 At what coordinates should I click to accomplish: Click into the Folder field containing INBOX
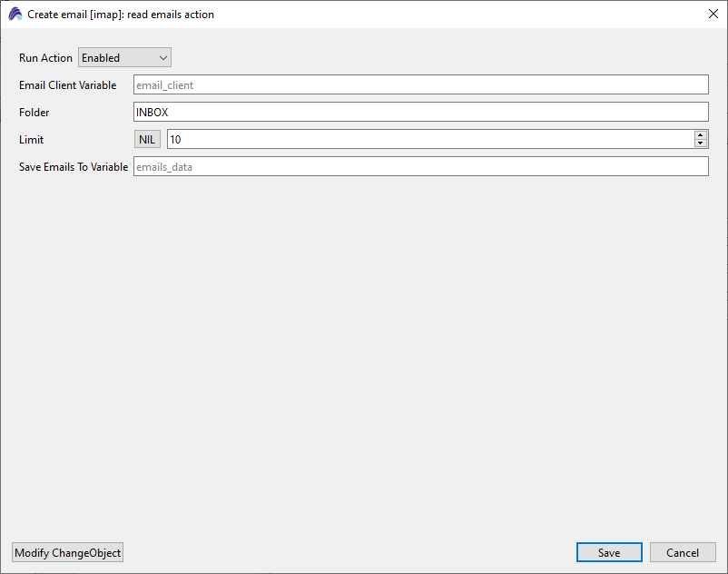tap(420, 113)
